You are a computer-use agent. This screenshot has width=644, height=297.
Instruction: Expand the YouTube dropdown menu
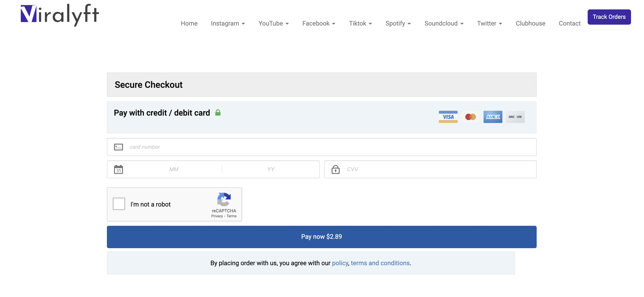pos(273,23)
